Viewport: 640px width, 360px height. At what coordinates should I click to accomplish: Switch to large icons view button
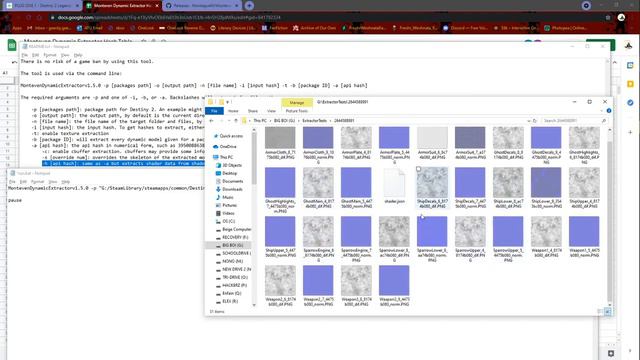coord(608,311)
